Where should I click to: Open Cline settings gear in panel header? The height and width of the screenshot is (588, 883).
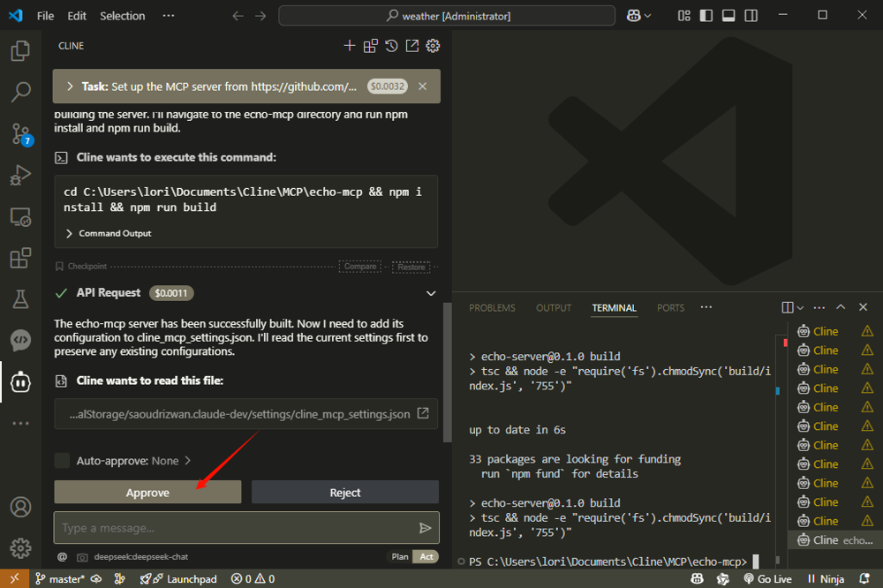point(433,46)
